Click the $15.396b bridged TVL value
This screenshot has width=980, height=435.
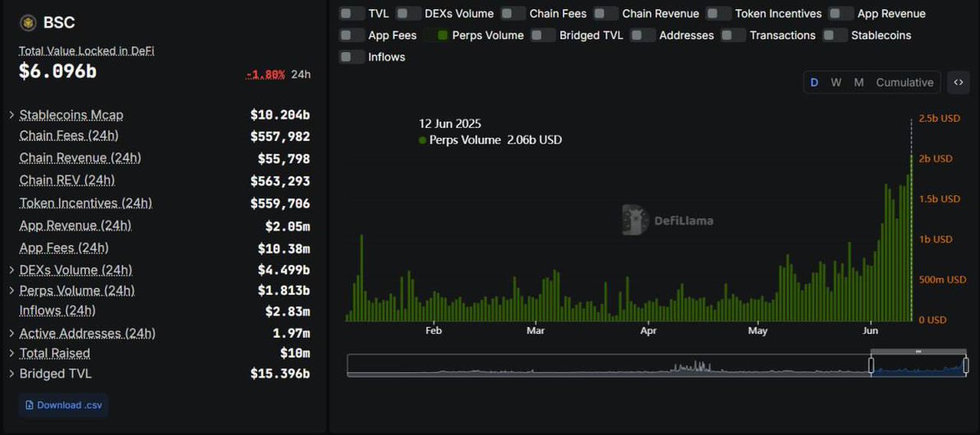coord(280,374)
